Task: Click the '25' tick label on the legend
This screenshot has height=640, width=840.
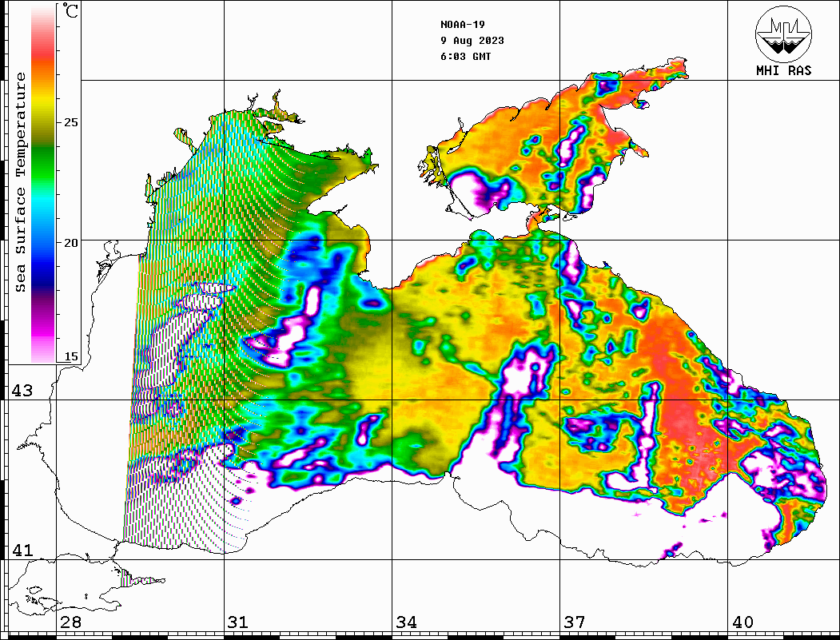Action: pyautogui.click(x=70, y=122)
